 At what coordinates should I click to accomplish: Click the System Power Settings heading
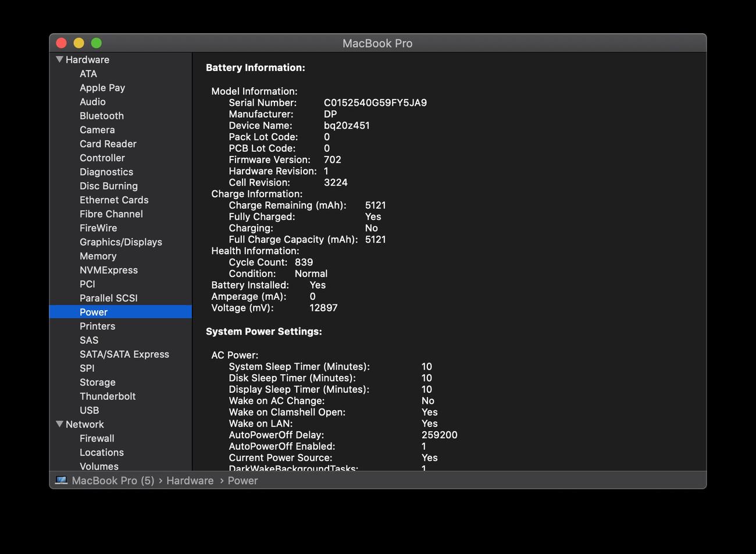click(x=264, y=331)
